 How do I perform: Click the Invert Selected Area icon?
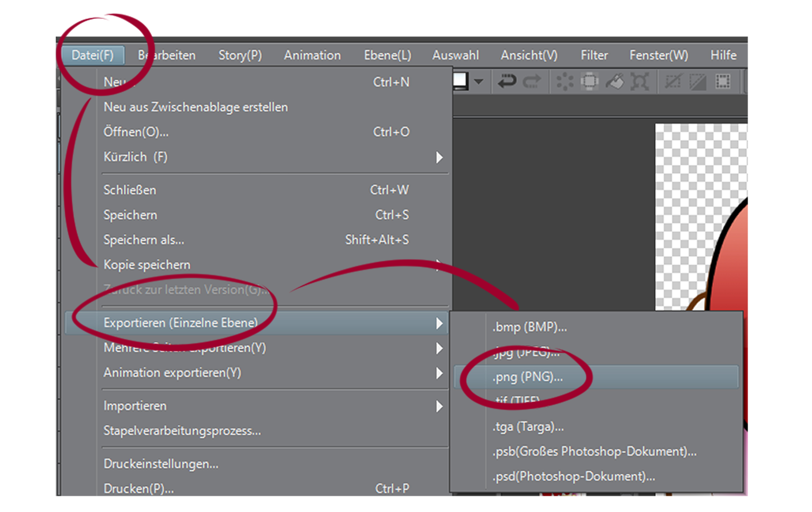click(x=698, y=81)
